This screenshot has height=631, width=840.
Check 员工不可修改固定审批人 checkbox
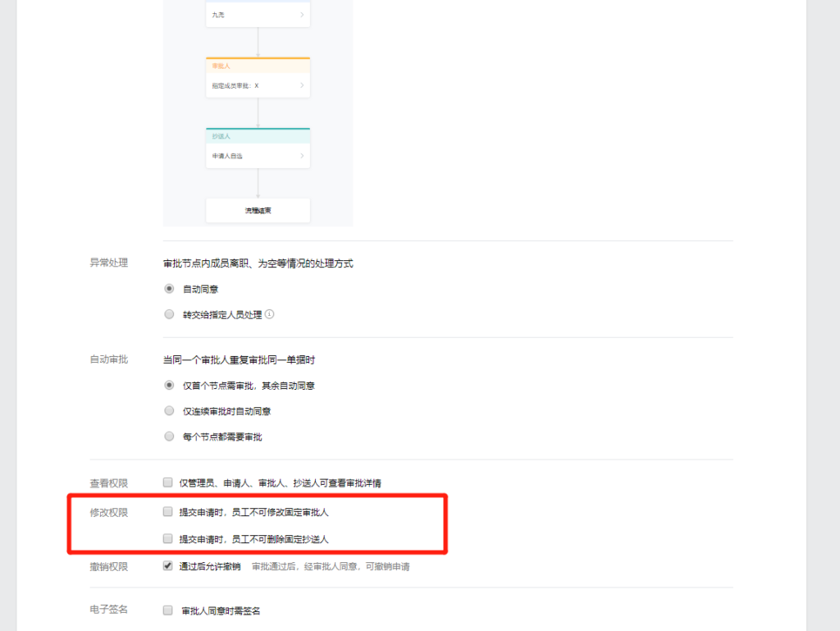pyautogui.click(x=168, y=512)
